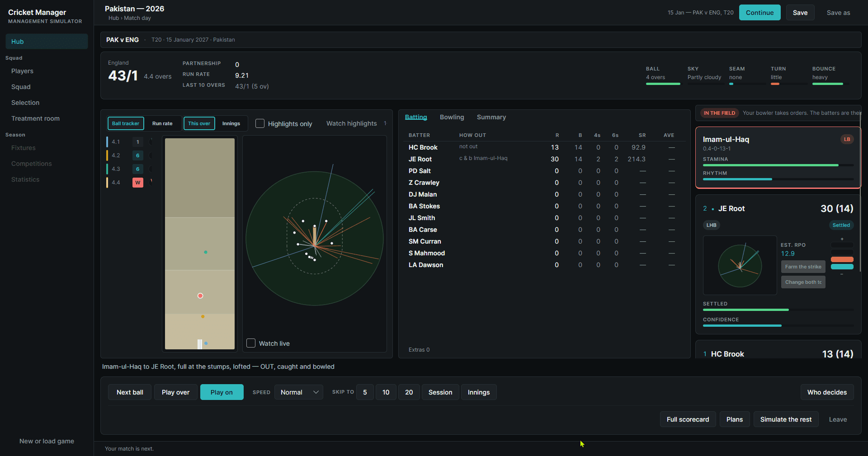The image size is (868, 456).
Task: Enable Highlights only checkbox
Action: (260, 123)
